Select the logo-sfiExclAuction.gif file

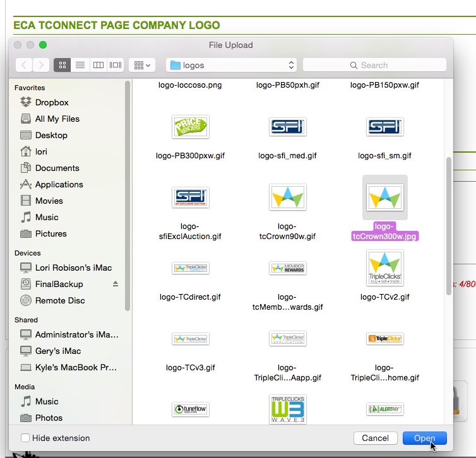coord(190,197)
